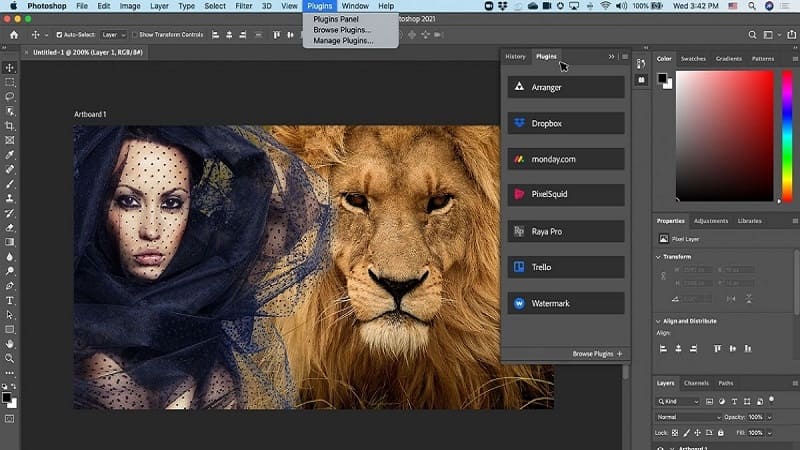
Task: Select the Gradient tool
Action: click(x=10, y=242)
